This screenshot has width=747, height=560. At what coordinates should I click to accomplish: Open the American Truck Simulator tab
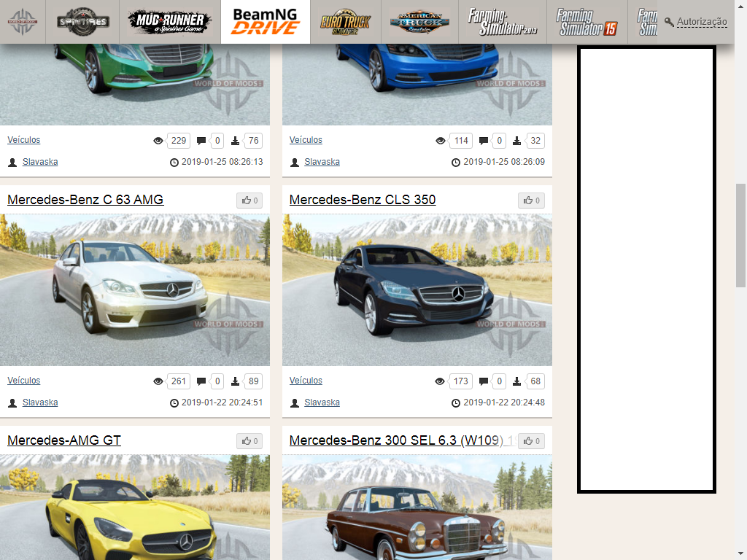(x=419, y=22)
